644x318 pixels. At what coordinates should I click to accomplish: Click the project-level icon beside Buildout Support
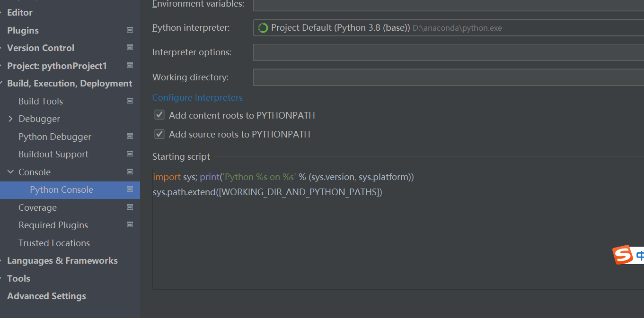point(130,154)
